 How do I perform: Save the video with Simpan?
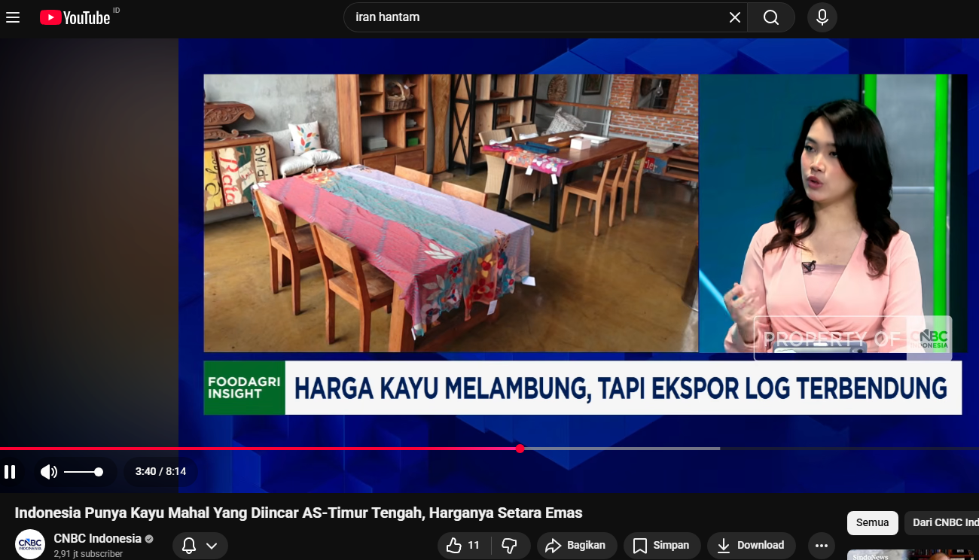point(661,546)
